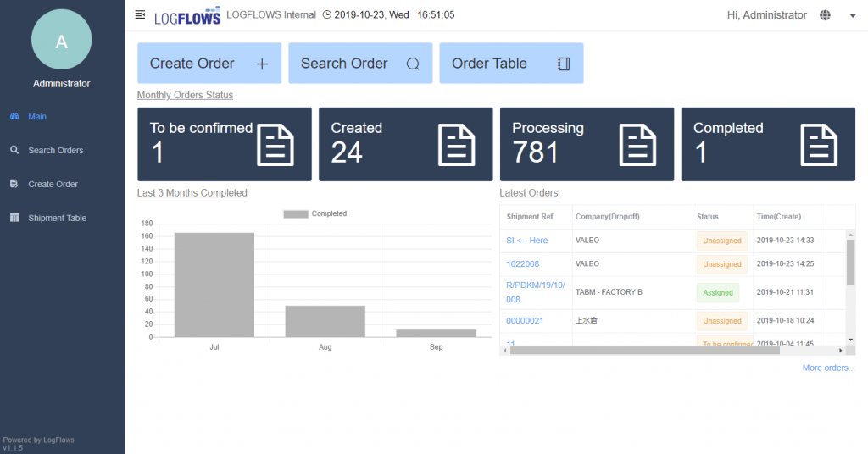The height and width of the screenshot is (454, 868).
Task: Click the scroll up arrow in Latest Orders
Action: coord(850,235)
